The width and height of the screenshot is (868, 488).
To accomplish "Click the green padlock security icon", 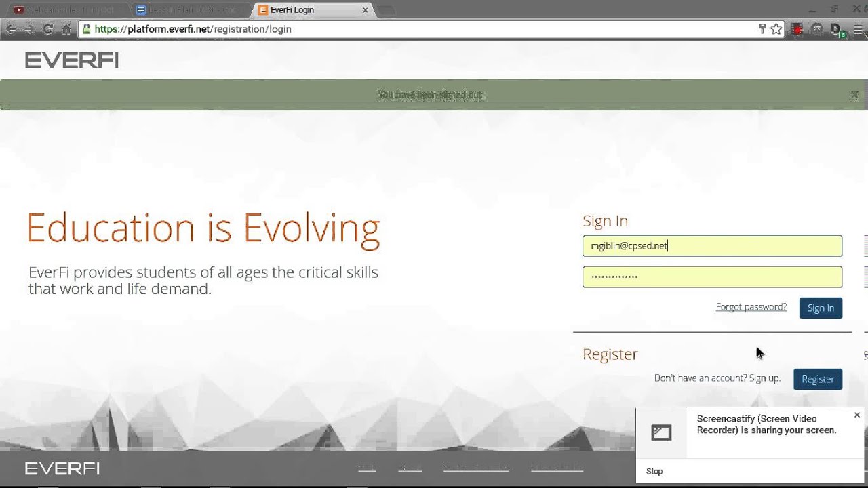I will 86,29.
